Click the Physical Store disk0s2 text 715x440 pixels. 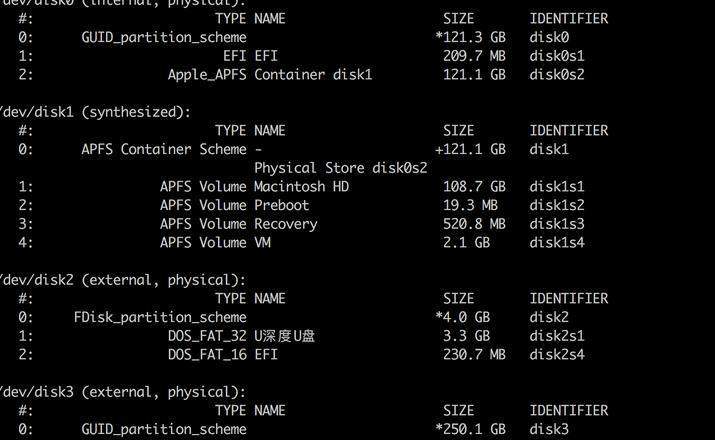(341, 168)
